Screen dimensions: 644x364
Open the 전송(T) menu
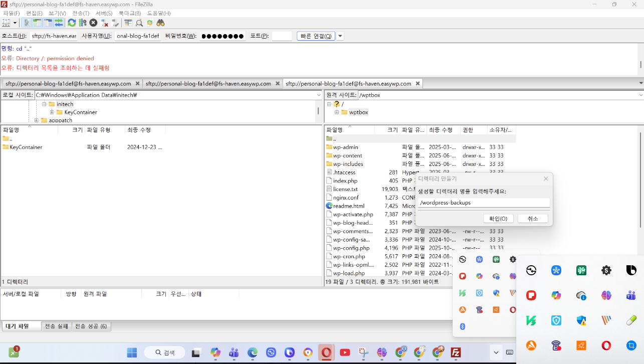point(81,13)
